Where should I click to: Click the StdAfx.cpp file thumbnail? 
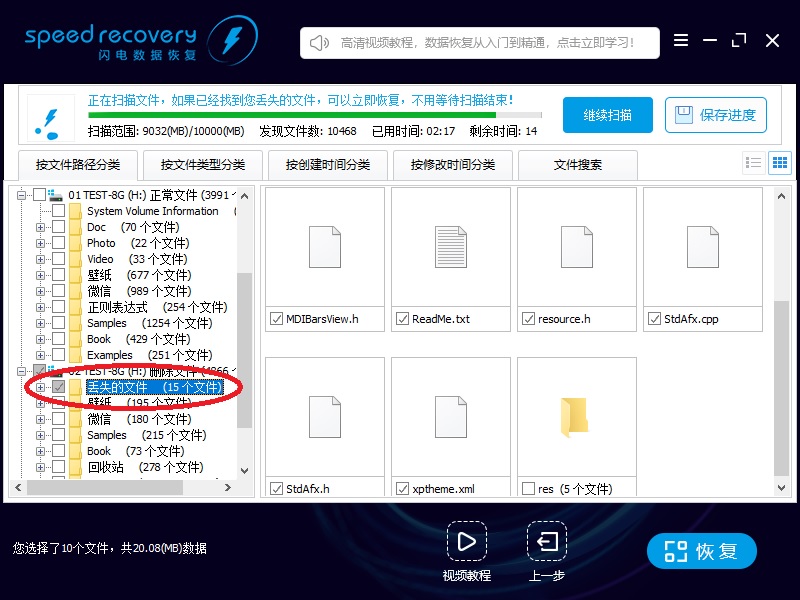click(703, 248)
